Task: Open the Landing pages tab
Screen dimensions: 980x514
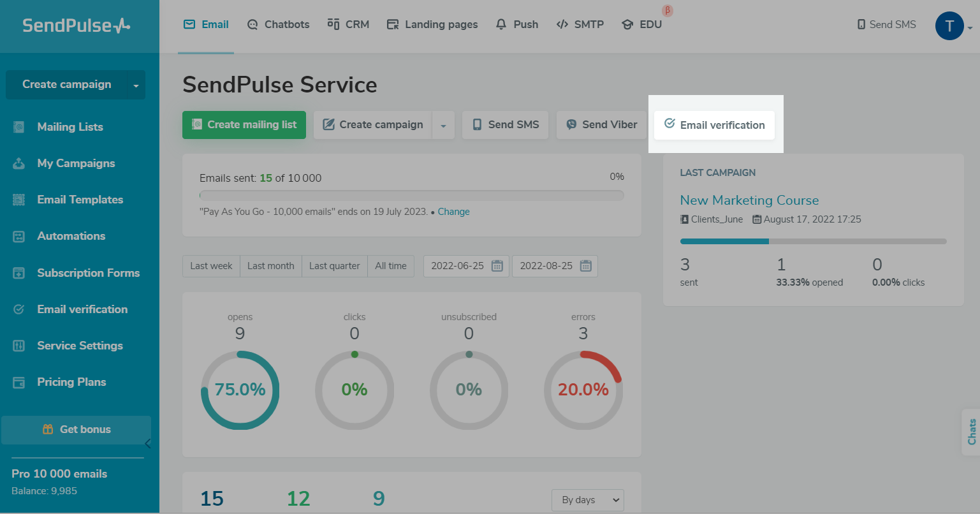Action: pos(432,25)
